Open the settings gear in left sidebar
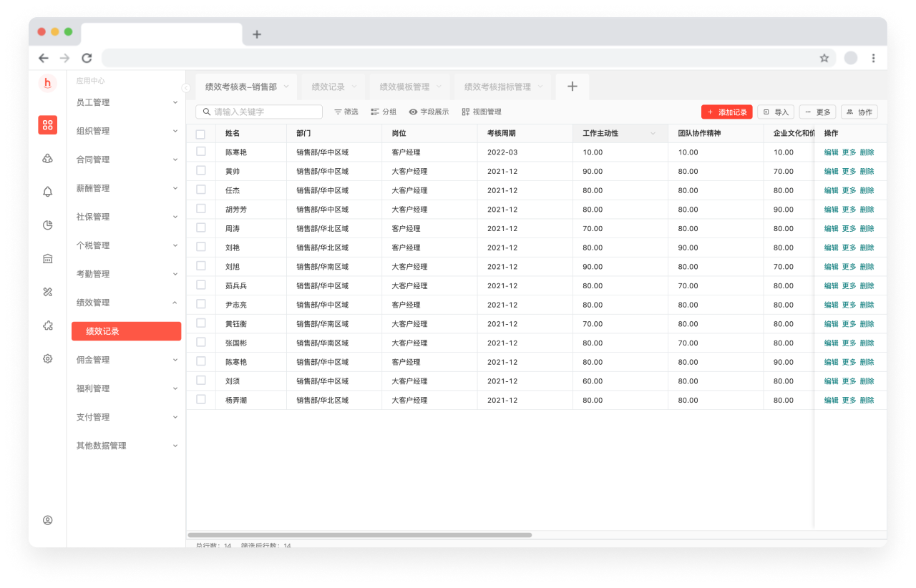 click(48, 359)
